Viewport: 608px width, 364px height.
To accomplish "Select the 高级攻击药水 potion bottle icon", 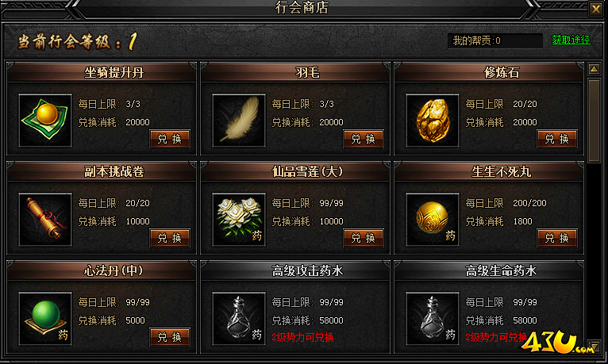I will click(x=239, y=319).
